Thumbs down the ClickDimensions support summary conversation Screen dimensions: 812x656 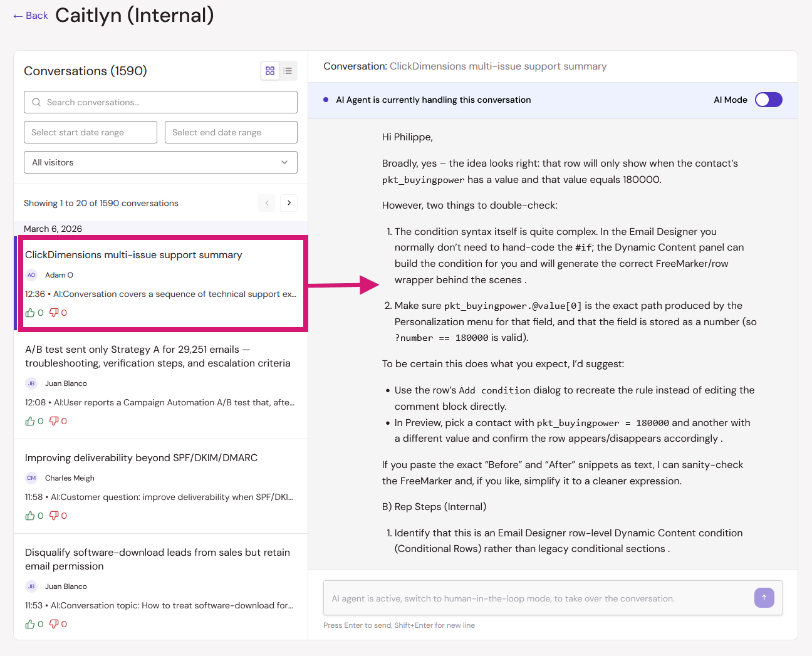click(54, 313)
